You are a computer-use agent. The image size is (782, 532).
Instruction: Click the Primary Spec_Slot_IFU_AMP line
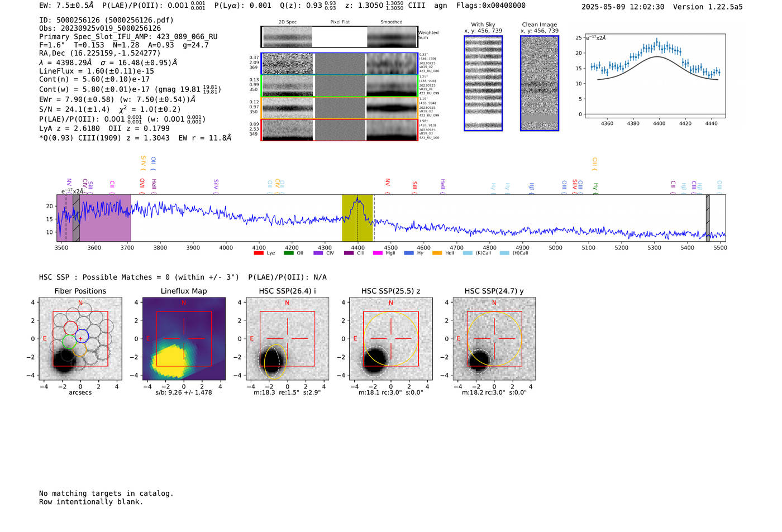pyautogui.click(x=128, y=37)
